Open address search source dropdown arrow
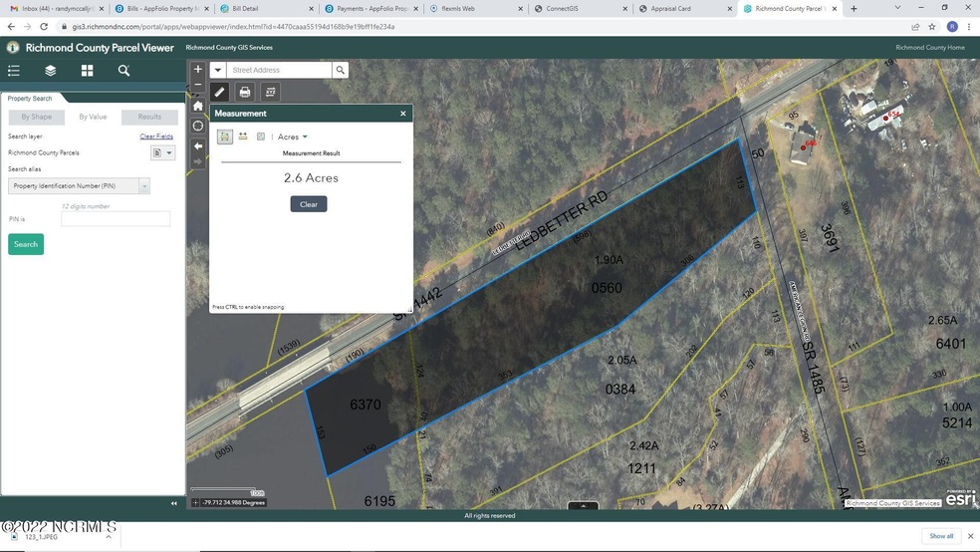 pyautogui.click(x=217, y=70)
